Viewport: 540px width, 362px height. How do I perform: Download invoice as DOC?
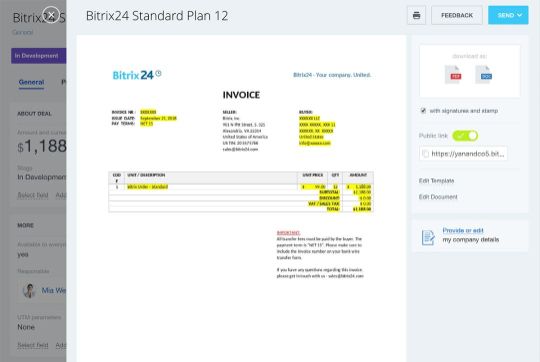click(x=484, y=74)
